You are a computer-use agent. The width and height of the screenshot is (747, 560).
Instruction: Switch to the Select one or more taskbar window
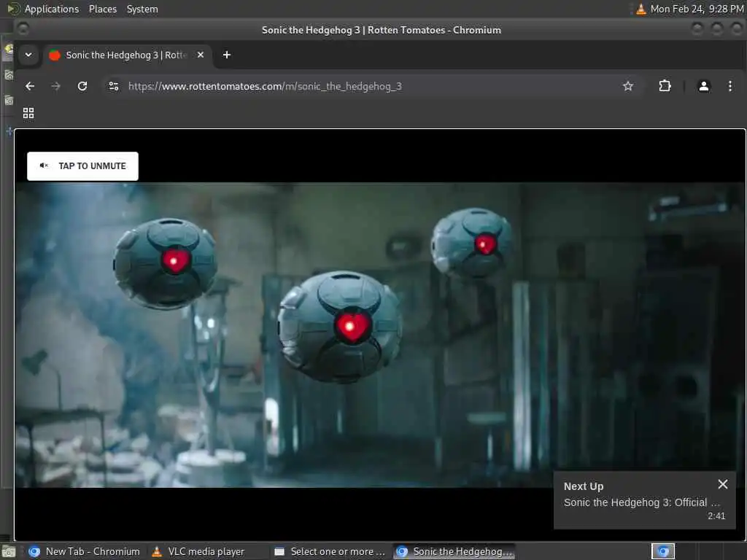330,551
